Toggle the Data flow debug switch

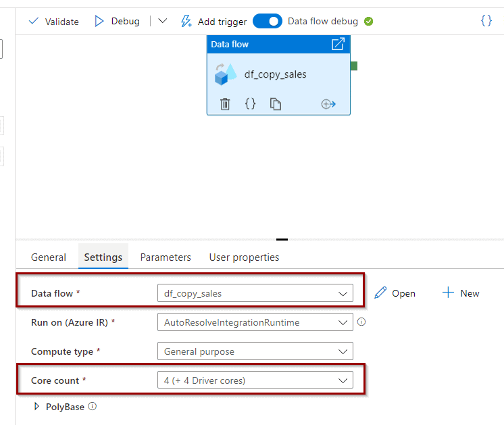268,21
